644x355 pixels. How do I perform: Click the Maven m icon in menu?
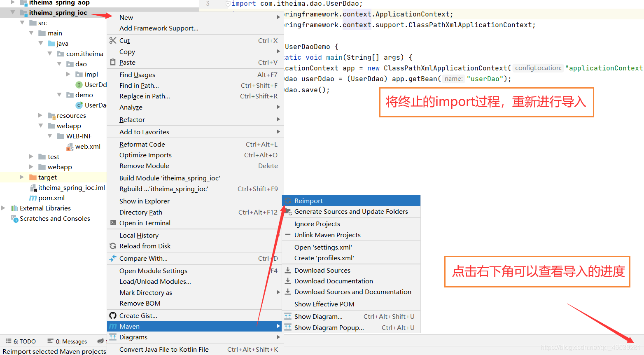click(113, 326)
